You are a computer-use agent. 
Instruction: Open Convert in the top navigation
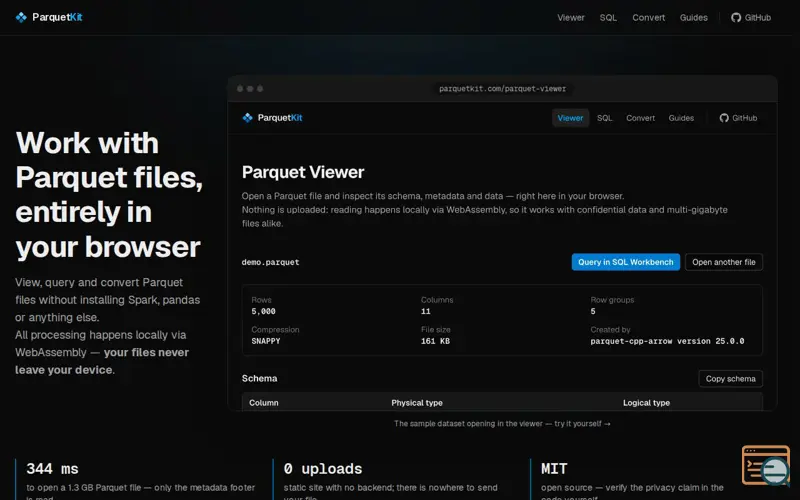(x=648, y=17)
